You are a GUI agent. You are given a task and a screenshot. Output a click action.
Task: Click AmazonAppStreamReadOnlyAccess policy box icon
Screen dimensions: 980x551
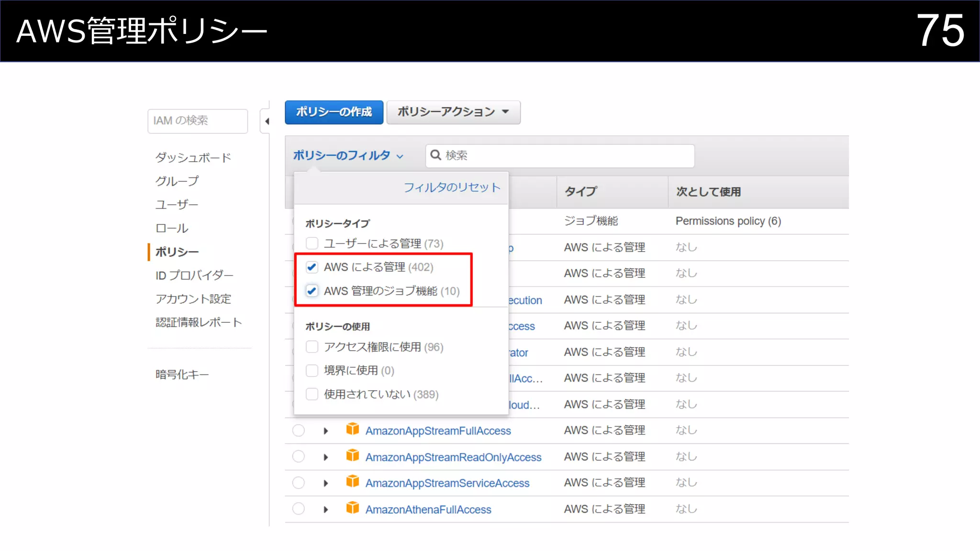tap(353, 455)
